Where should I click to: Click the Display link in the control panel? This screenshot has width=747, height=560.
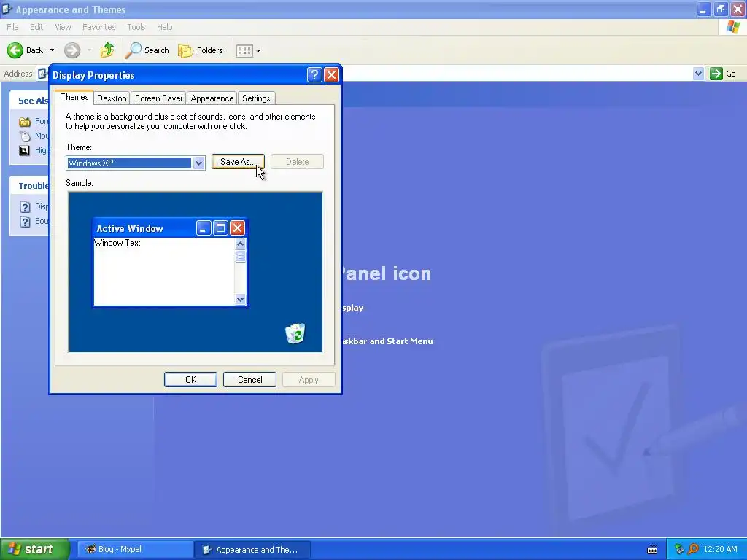coord(352,308)
